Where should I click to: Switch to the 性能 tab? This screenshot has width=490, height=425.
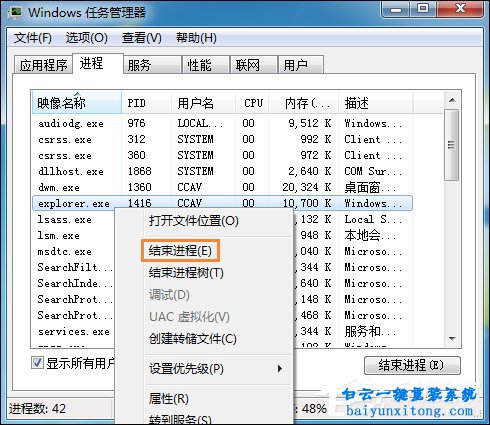pos(206,65)
